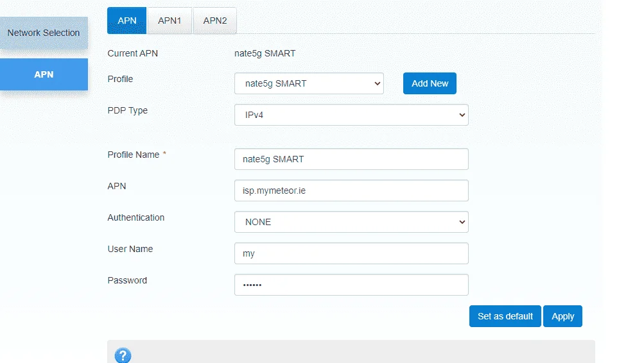This screenshot has height=363, width=644.
Task: Click the APN field containing isp.mymeteor.ie
Action: [351, 190]
